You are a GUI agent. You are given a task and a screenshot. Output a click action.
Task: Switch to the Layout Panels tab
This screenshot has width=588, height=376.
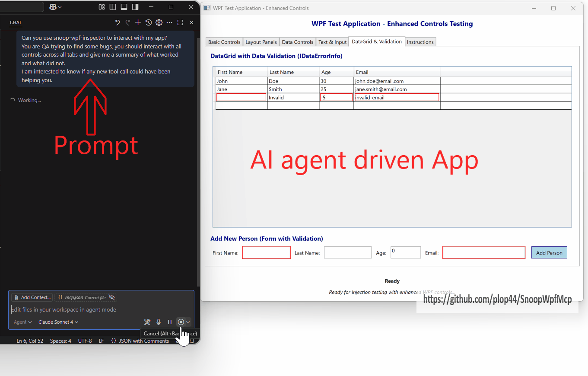[x=261, y=42]
